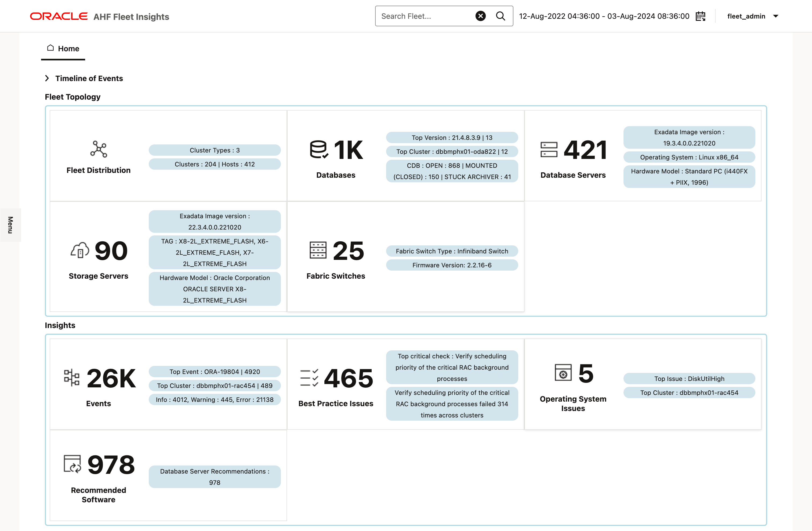Click the Fleet Distribution network icon

coord(99,149)
